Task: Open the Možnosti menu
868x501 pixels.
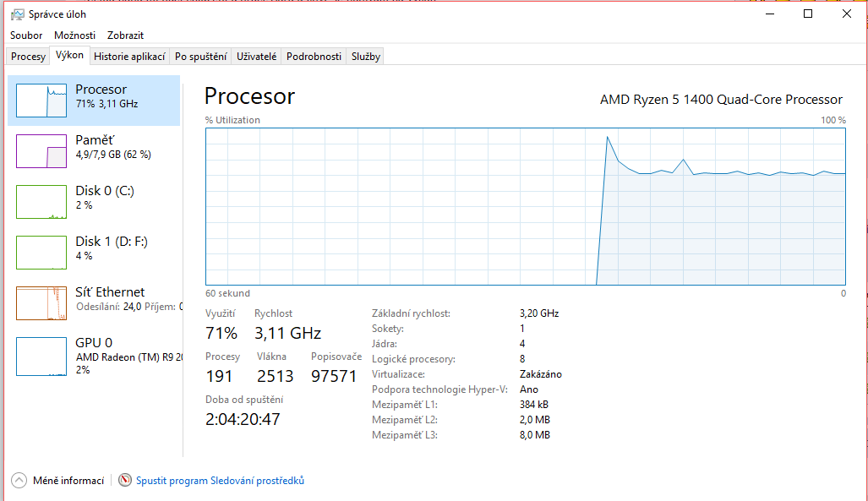Action: click(74, 35)
